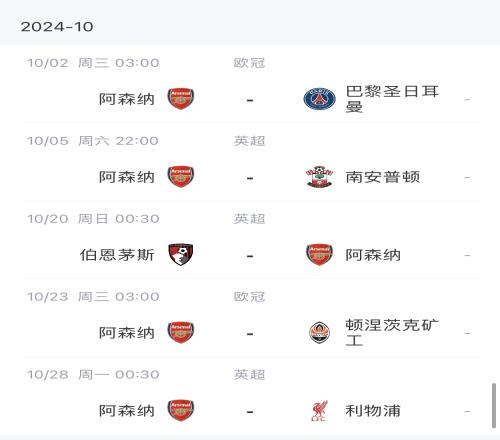
Task: Click Arsenal away crest in 10/20 match
Action: 319,254
